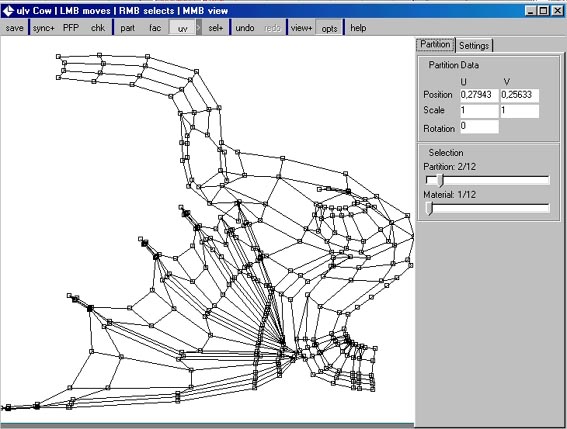Open the help menu
This screenshot has height=429, width=567.
coord(358,28)
